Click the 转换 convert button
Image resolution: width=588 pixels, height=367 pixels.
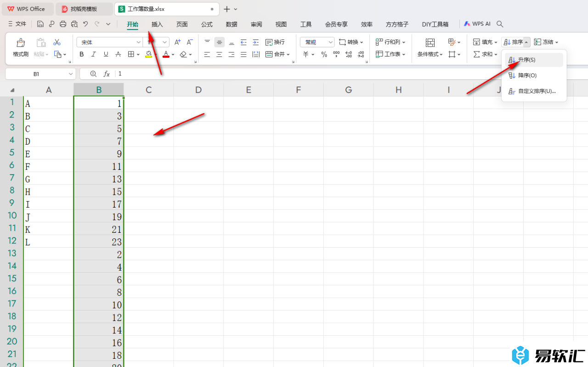pyautogui.click(x=351, y=42)
